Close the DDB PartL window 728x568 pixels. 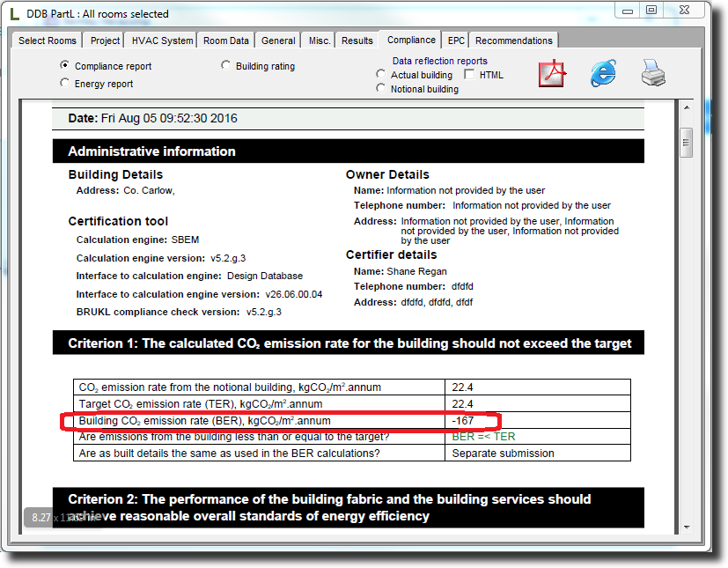pos(684,11)
